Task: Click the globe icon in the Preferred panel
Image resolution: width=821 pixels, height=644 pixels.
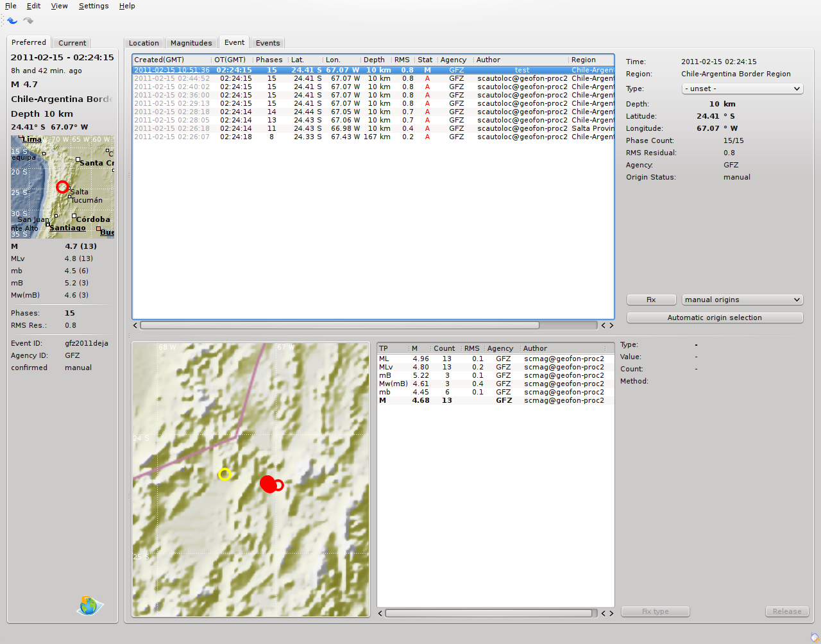Action: 89,605
